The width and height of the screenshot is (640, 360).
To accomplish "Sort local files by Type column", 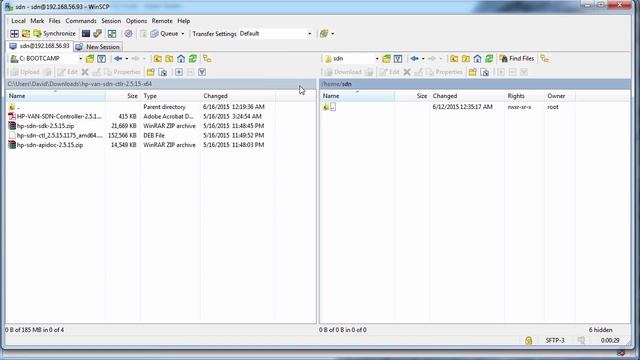I will coord(171,96).
